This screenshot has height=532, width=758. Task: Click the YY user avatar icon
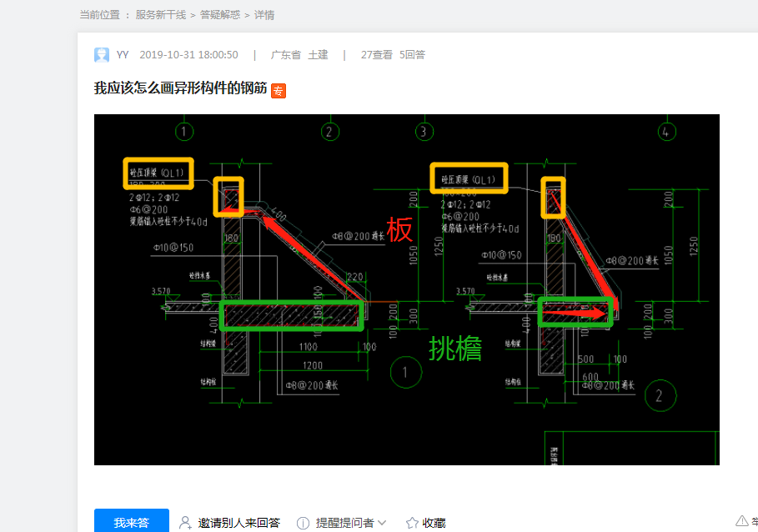point(102,54)
